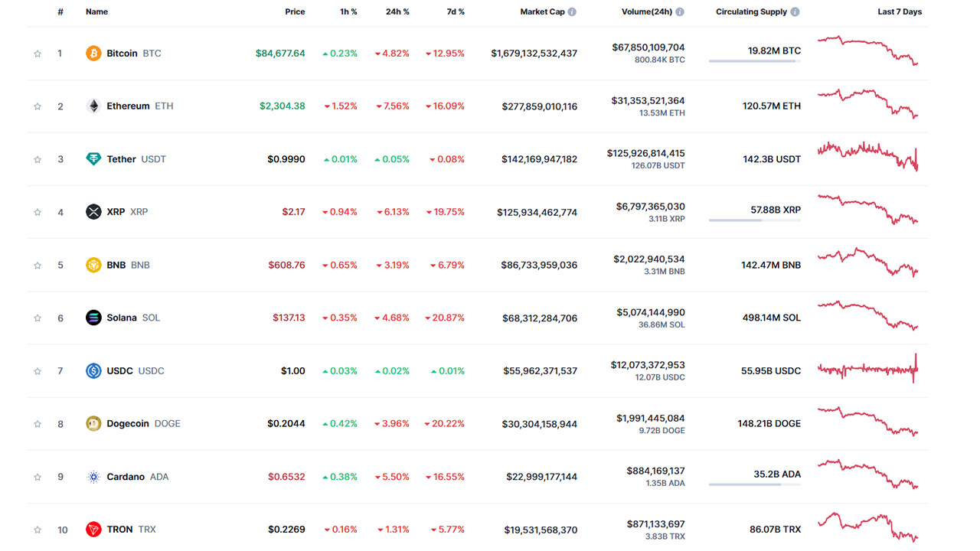Screen dimensions: 980x551
Task: Click the Last 7 Days header
Action: pyautogui.click(x=900, y=12)
